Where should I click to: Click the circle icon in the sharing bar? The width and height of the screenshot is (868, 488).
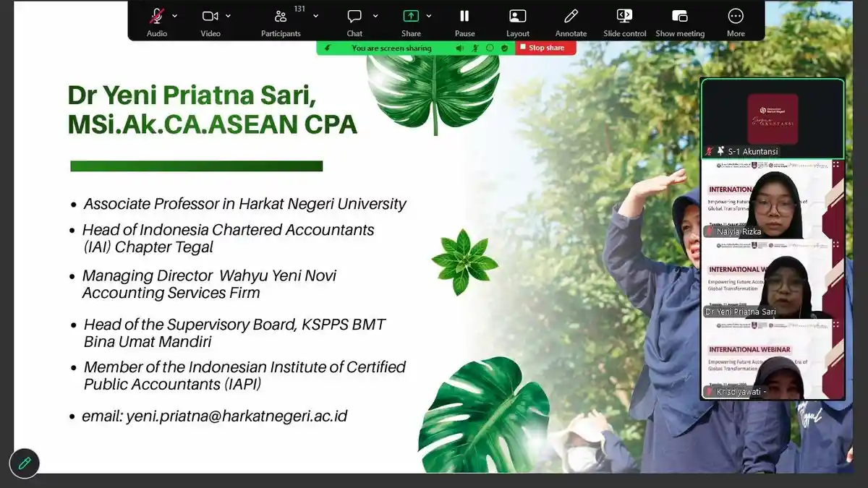[x=490, y=48]
